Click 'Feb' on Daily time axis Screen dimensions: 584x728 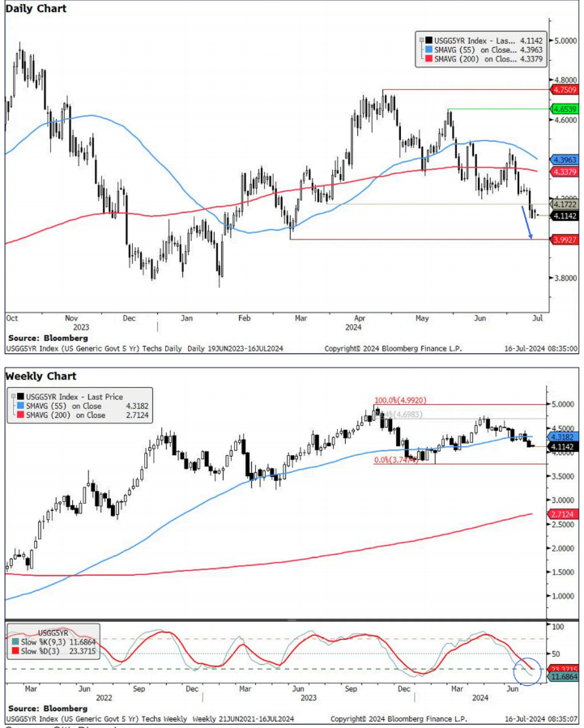pyautogui.click(x=244, y=318)
